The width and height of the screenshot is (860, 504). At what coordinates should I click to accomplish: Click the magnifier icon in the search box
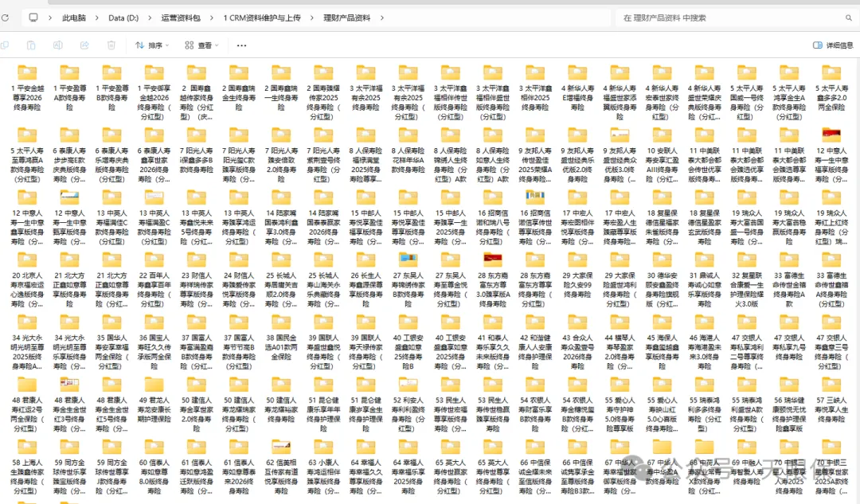[848, 16]
